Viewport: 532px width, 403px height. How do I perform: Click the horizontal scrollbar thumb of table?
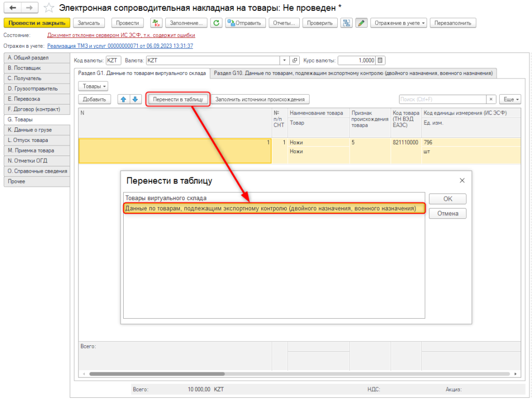point(157,374)
